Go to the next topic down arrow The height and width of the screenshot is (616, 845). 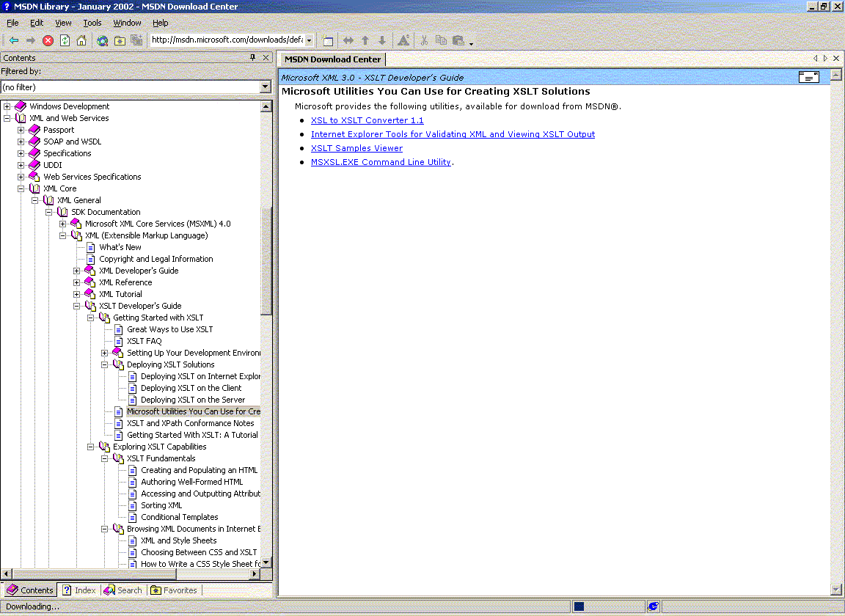382,40
